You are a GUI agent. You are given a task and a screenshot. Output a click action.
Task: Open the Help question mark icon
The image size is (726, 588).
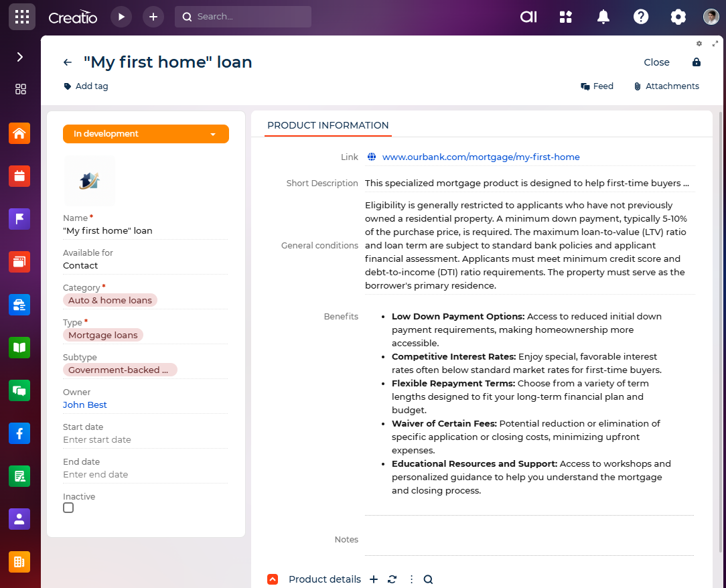click(641, 17)
